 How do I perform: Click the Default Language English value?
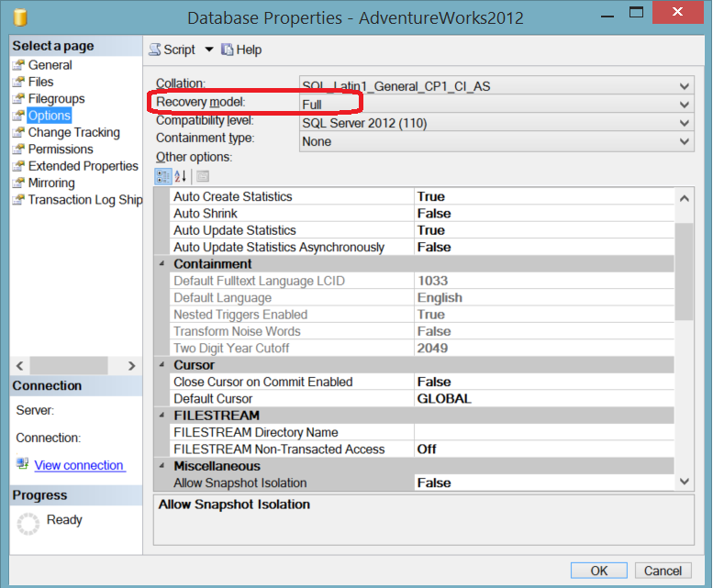pyautogui.click(x=440, y=297)
